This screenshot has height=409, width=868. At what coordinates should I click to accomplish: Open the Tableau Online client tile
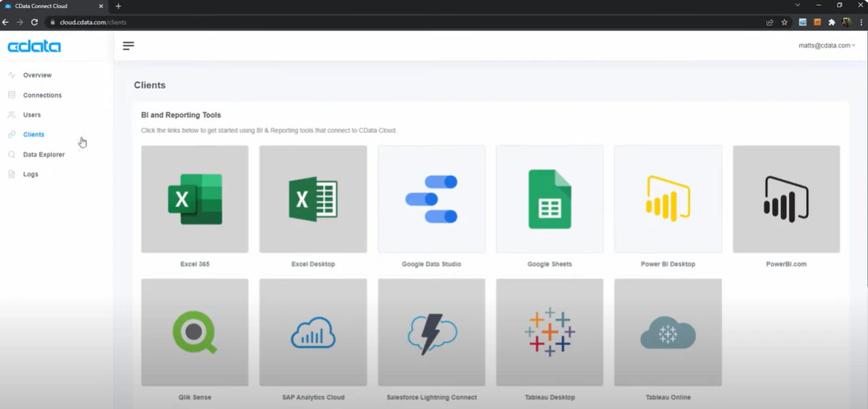pyautogui.click(x=668, y=332)
